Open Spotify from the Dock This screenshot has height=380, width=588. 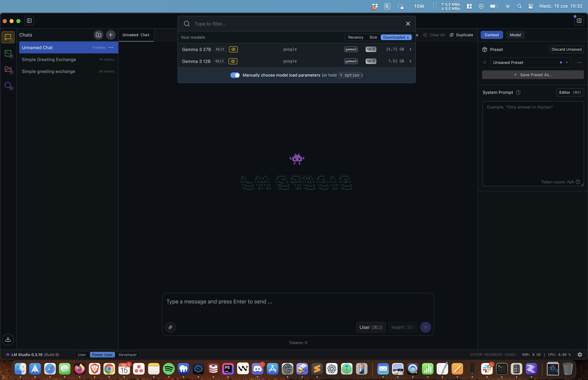(169, 369)
